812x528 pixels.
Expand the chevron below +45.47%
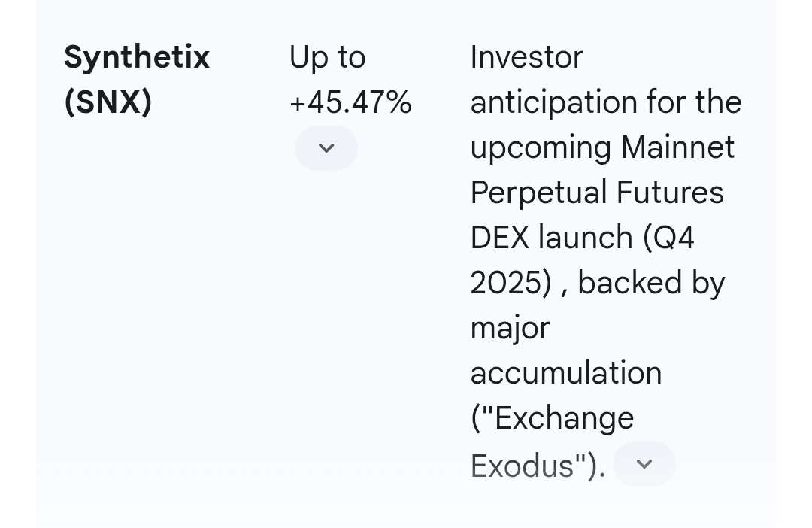tap(326, 148)
